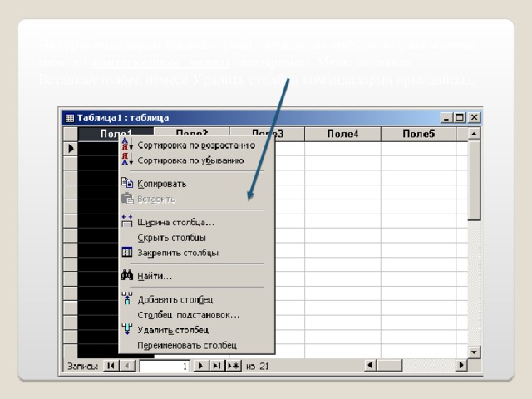Click horizontal scrollbar right arrow

(461, 366)
